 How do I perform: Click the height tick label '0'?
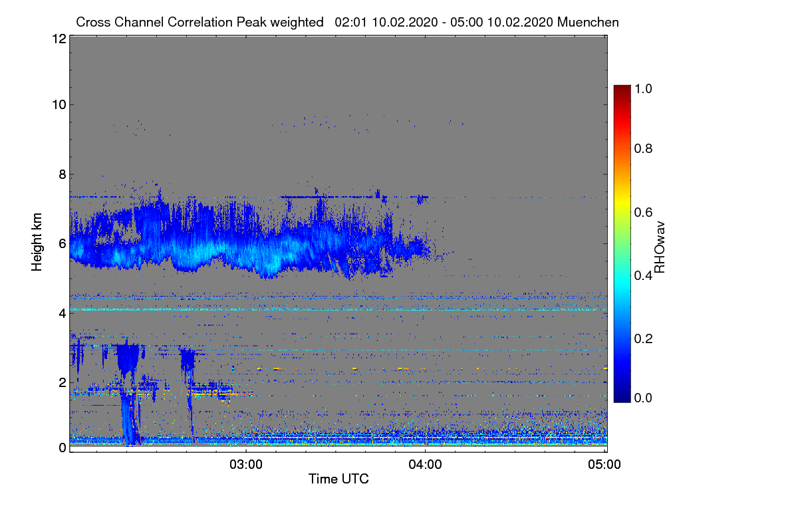(x=62, y=448)
